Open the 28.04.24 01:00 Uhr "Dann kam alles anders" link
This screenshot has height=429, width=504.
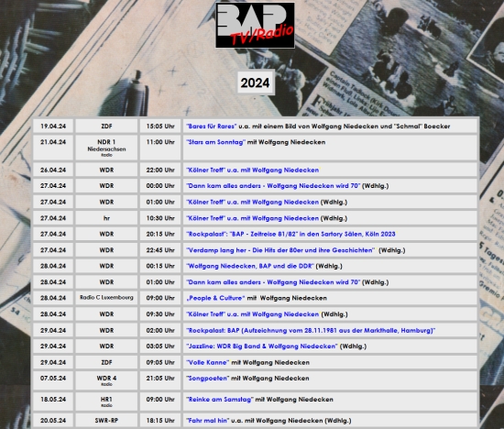click(273, 282)
